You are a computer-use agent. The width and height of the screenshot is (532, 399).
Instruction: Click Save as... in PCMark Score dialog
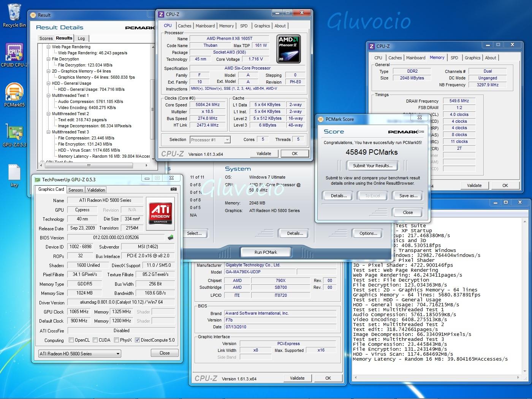click(x=408, y=196)
